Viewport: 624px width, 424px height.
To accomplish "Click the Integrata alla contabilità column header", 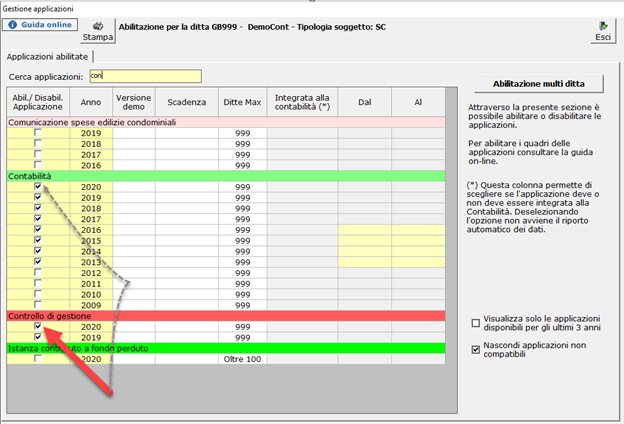I will [x=302, y=102].
